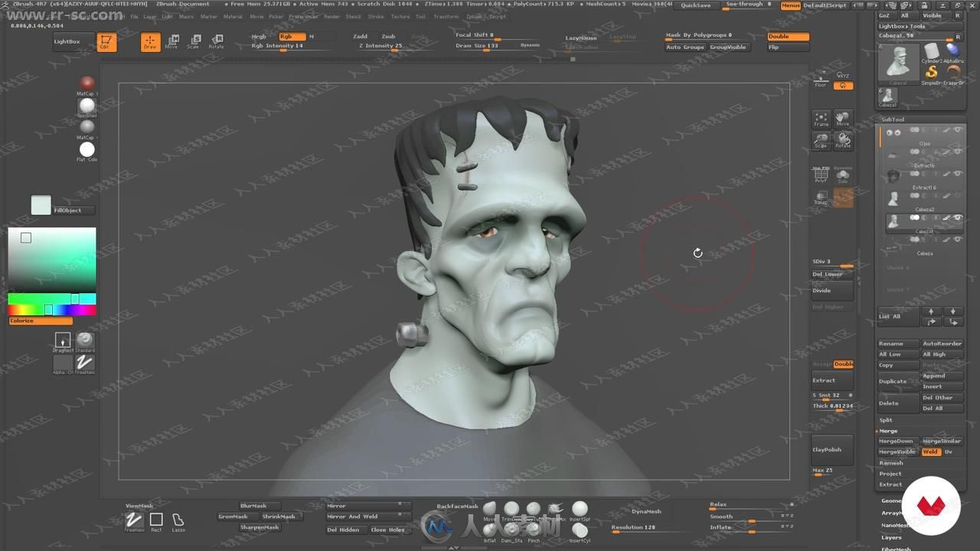Select the InsertCyl brush sphere

click(x=580, y=530)
